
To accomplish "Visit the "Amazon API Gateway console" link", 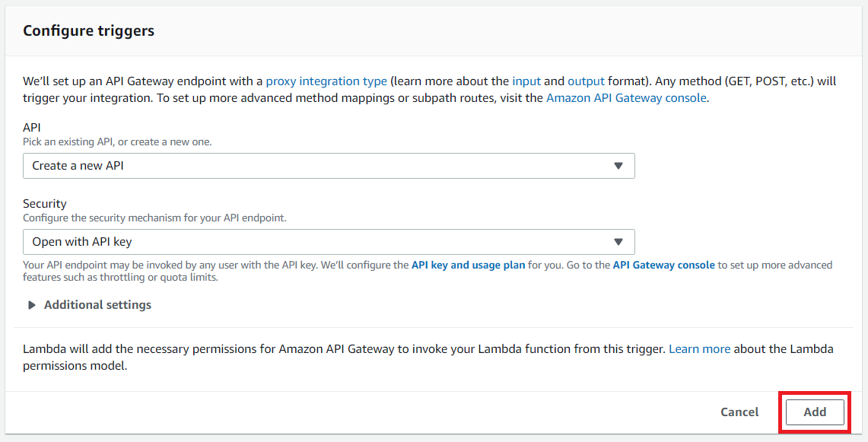I will coord(626,98).
